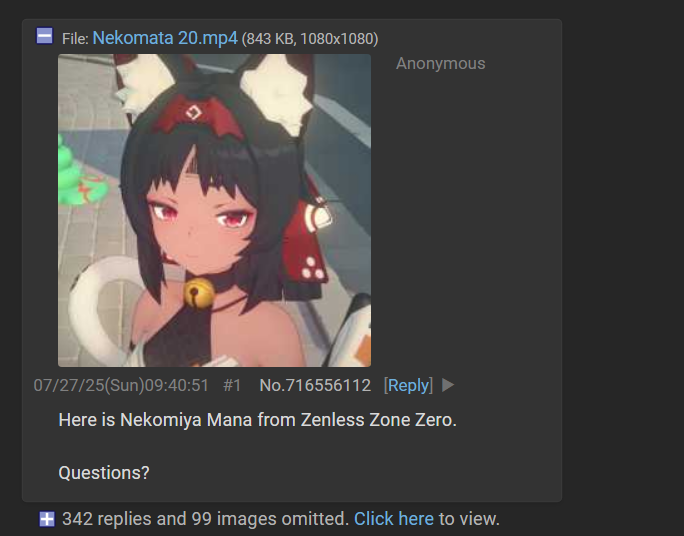Click the 07/27/25(Sun) post timestamp
The height and width of the screenshot is (536, 684).
coord(121,386)
